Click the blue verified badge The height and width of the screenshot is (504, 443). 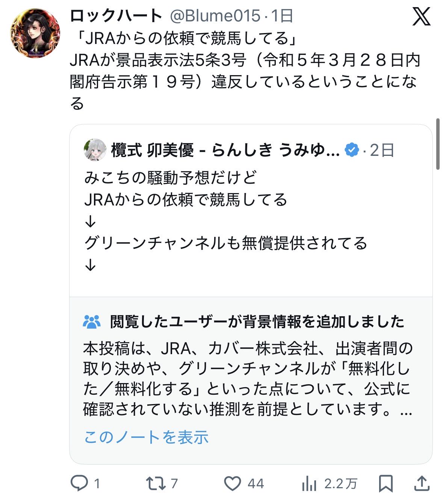(352, 150)
